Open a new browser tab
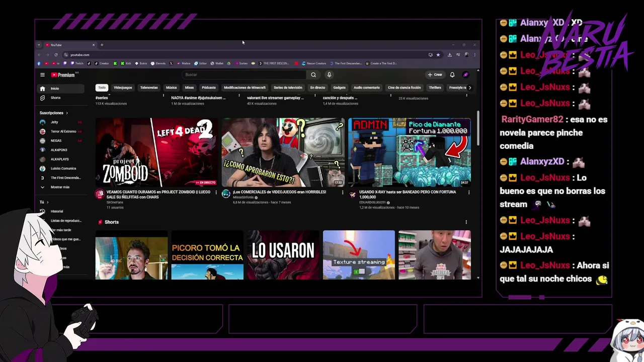644x362 pixels. click(102, 45)
